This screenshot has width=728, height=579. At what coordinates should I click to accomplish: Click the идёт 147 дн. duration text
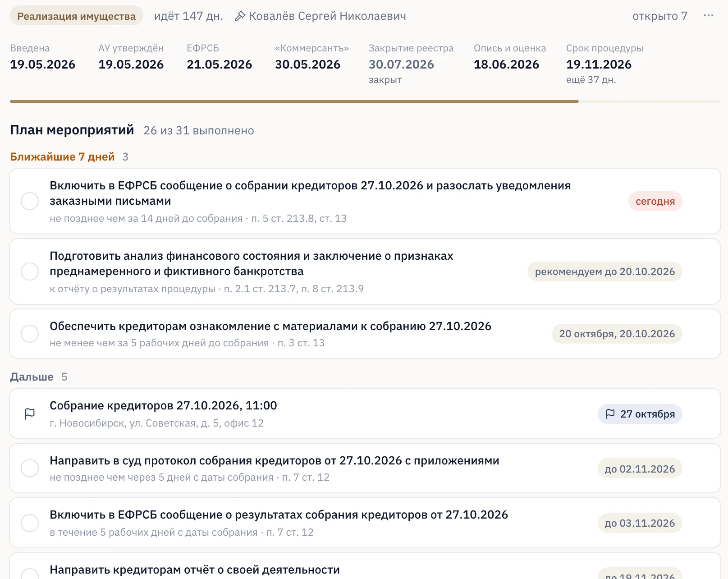189,16
